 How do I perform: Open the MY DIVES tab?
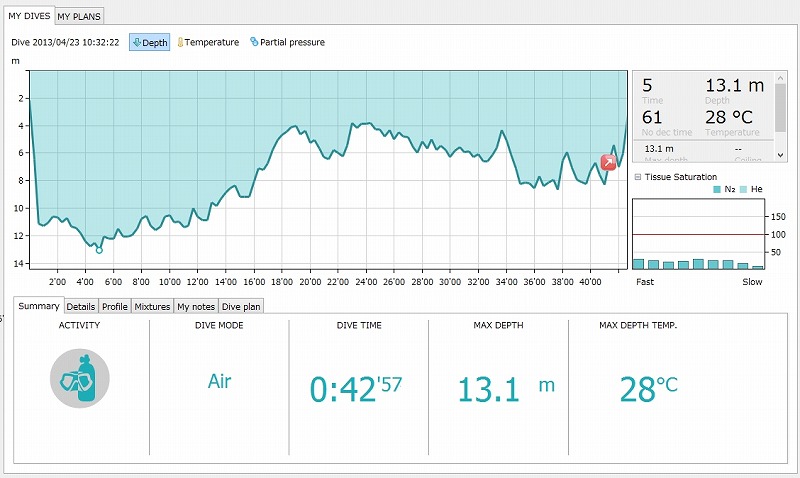(29, 16)
